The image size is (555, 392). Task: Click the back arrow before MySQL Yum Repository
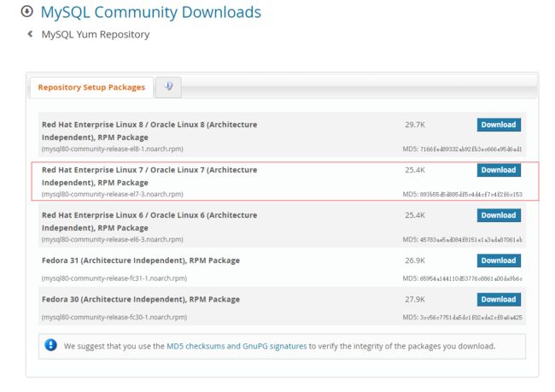tap(30, 34)
